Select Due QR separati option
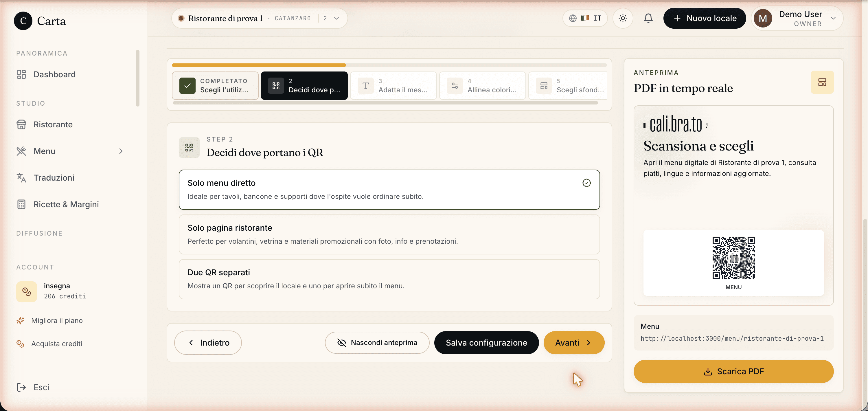The image size is (868, 411). click(x=389, y=279)
